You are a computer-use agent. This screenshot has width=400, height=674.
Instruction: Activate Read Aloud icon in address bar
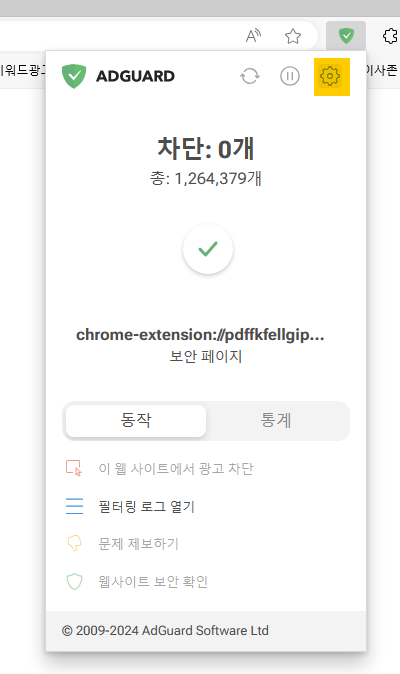click(253, 36)
